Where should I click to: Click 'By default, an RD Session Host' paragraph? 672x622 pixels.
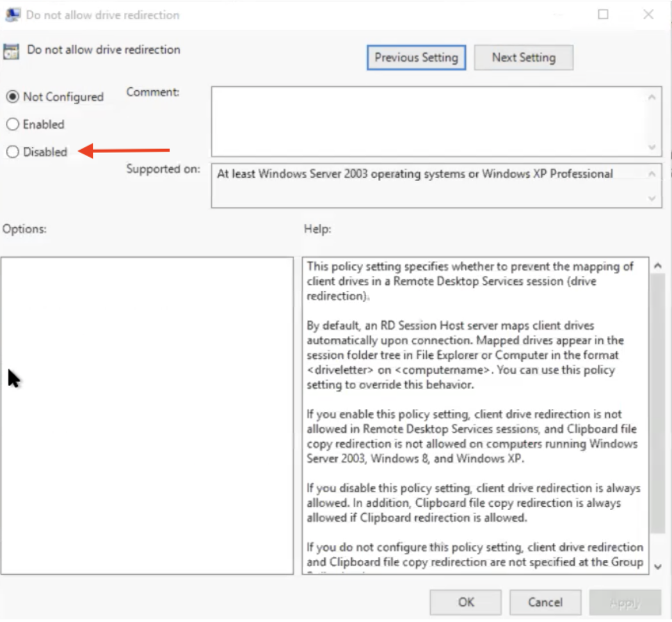[465, 355]
